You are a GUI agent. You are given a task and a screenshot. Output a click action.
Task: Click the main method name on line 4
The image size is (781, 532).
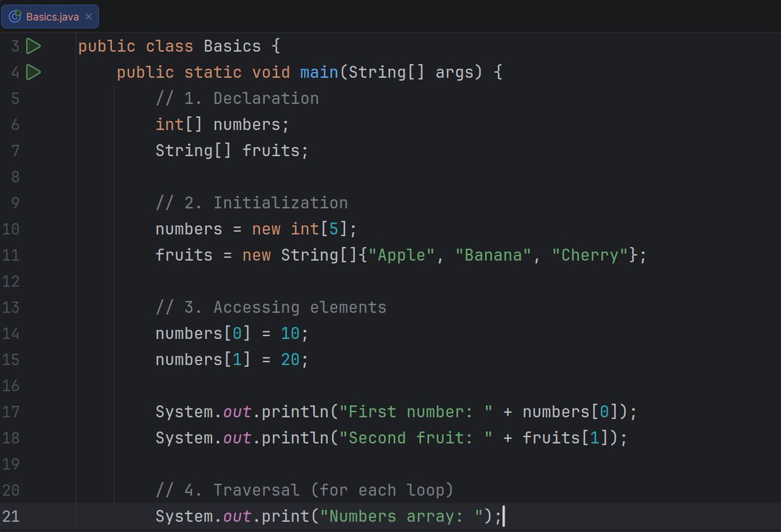point(319,73)
